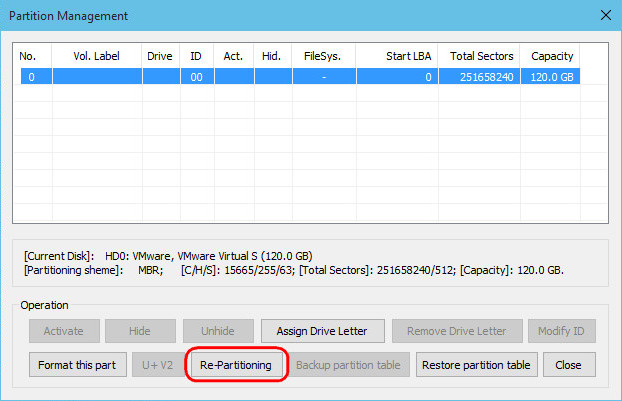Click Format this part button
This screenshot has height=401, width=622.
[x=78, y=365]
